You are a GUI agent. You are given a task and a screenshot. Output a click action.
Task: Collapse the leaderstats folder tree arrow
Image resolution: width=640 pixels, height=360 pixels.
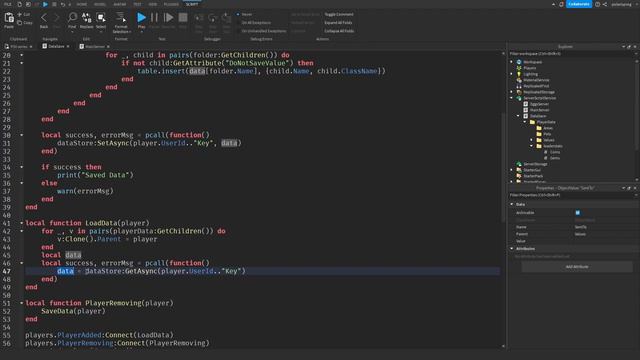(531, 146)
